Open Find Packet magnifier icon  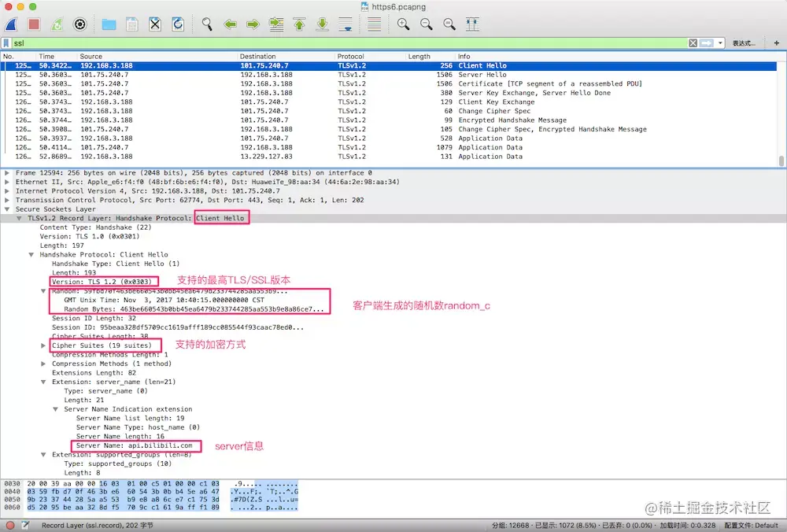[x=207, y=24]
